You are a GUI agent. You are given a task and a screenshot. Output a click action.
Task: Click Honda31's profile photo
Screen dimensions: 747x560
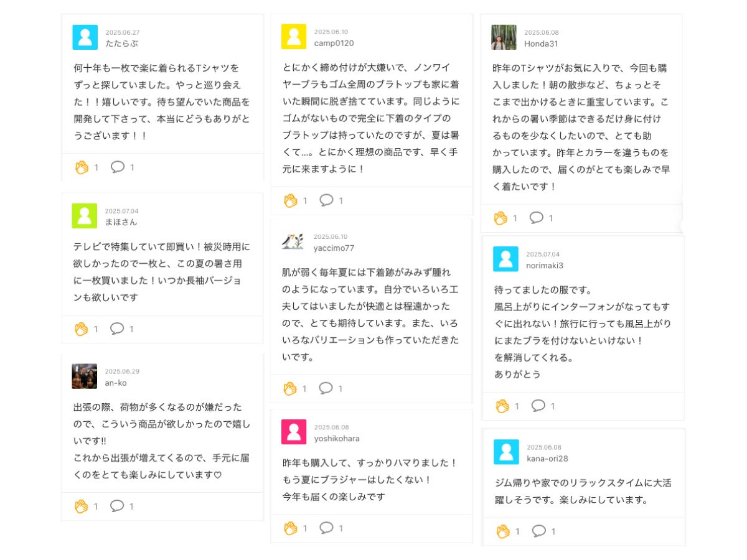(x=504, y=37)
